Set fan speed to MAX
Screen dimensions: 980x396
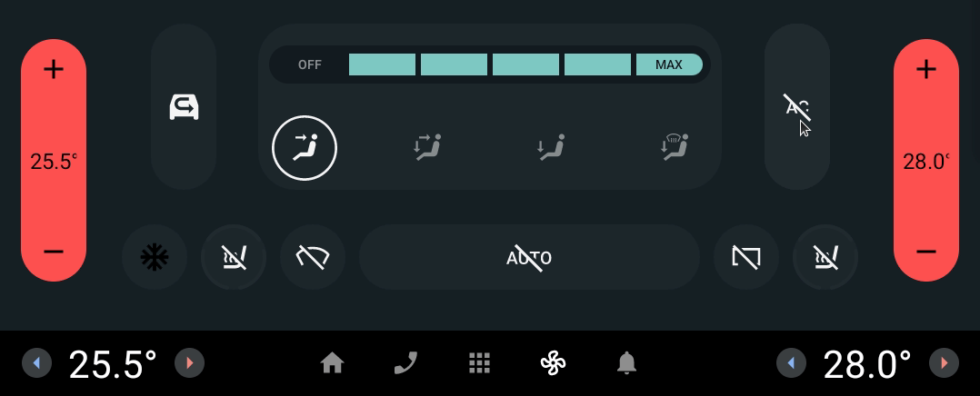click(669, 64)
